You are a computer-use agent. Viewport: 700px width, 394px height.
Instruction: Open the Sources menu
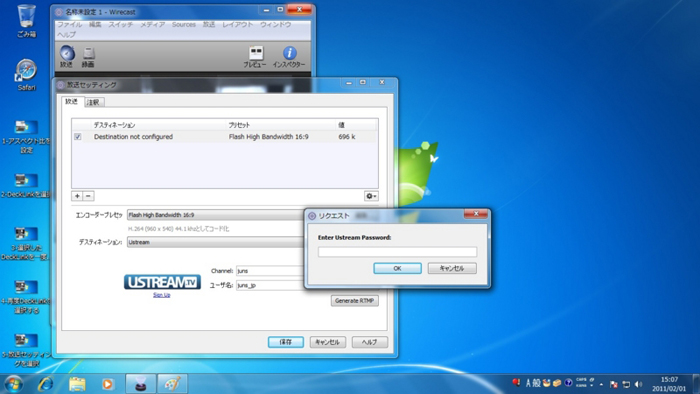pyautogui.click(x=184, y=25)
